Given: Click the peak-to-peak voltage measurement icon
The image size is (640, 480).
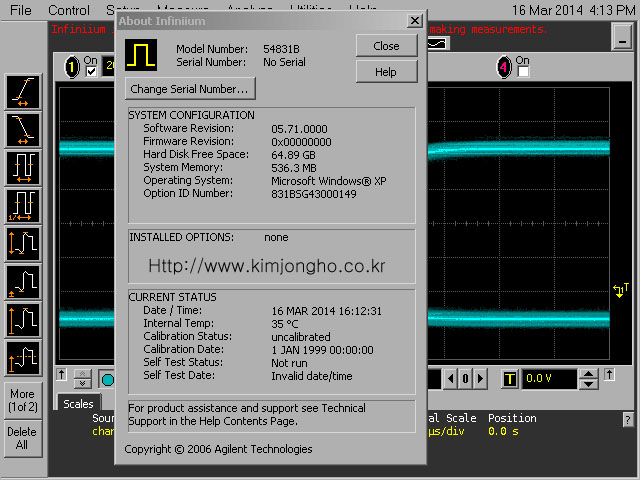Looking at the screenshot, I should (23, 243).
